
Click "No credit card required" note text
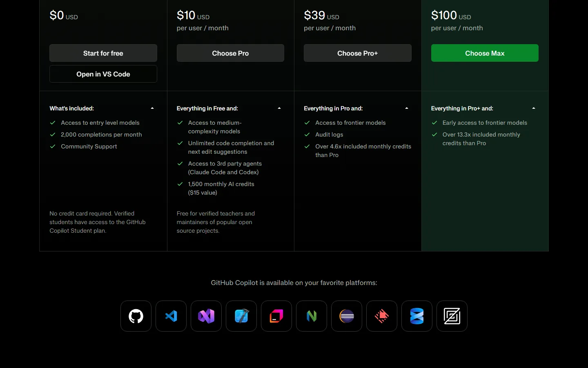pos(98,222)
